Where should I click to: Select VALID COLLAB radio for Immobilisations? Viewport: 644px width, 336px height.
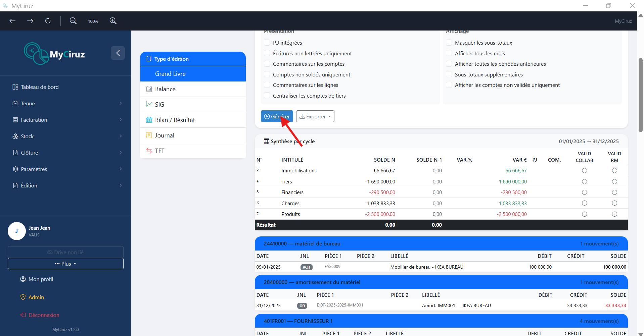point(585,171)
